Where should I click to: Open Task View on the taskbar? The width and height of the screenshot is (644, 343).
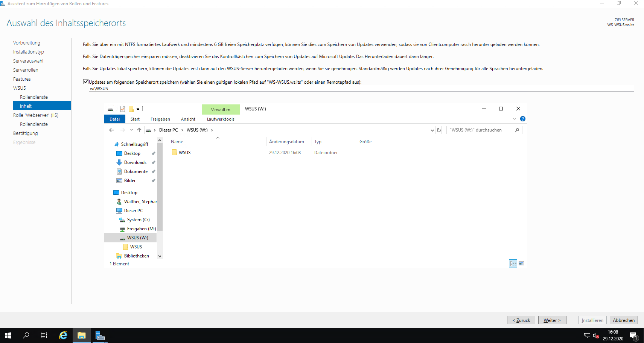[44, 335]
